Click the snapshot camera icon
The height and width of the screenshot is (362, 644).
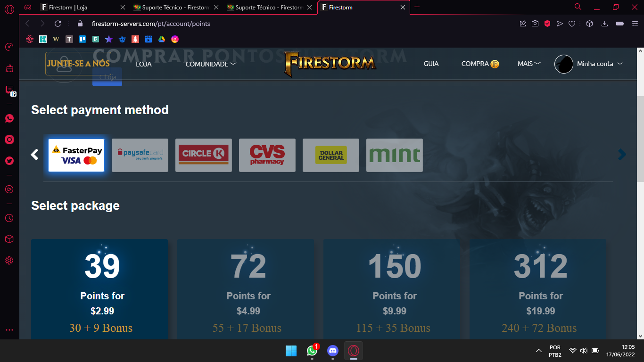[x=535, y=24]
